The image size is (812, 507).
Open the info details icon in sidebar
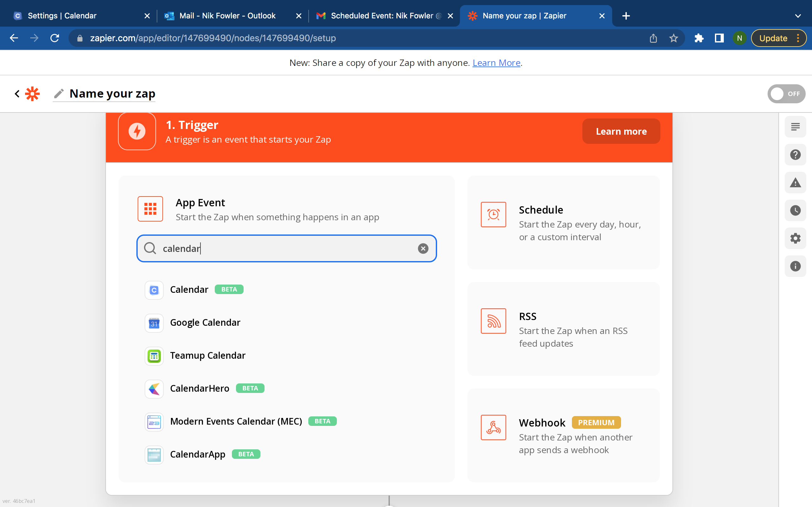click(x=795, y=266)
